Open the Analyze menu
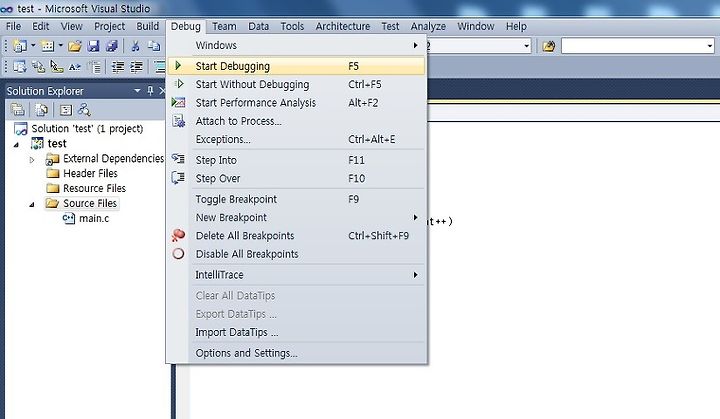 tap(428, 26)
